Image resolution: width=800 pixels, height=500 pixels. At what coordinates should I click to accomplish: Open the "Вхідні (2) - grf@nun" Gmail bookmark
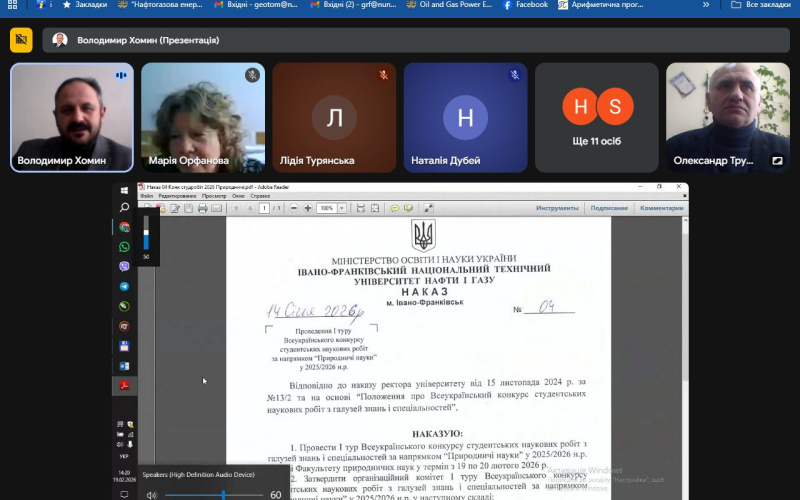(x=353, y=5)
